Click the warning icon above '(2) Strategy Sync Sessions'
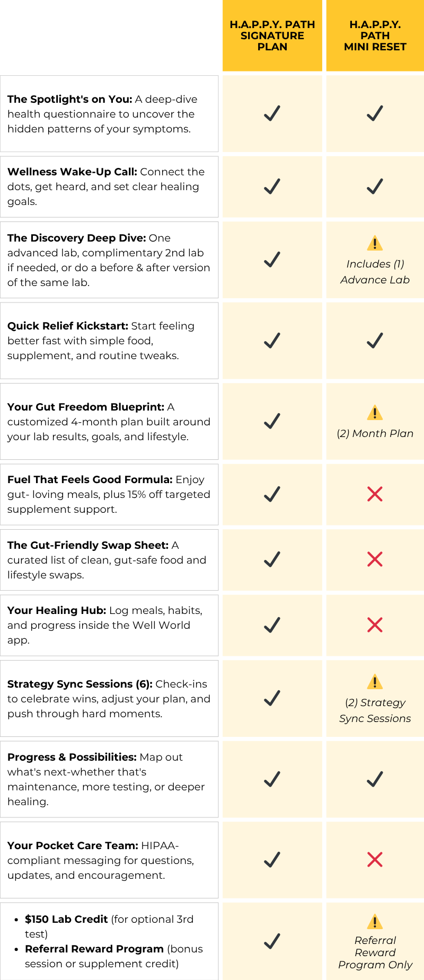Screen dimensions: 424x980 pos(375,682)
